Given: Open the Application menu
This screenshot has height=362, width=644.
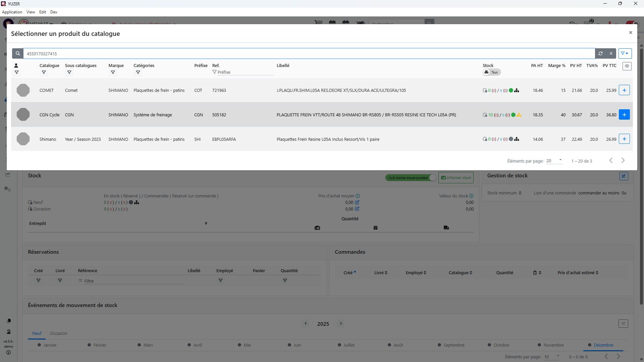Looking at the screenshot, I should tap(12, 12).
